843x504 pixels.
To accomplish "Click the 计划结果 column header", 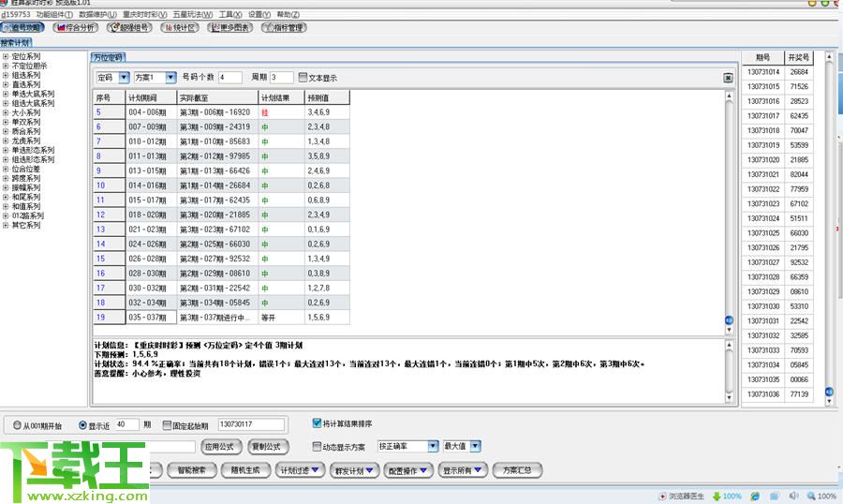I will coord(281,97).
